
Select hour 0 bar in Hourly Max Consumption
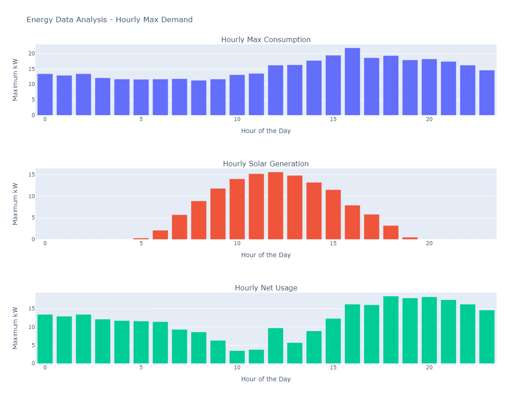point(45,94)
